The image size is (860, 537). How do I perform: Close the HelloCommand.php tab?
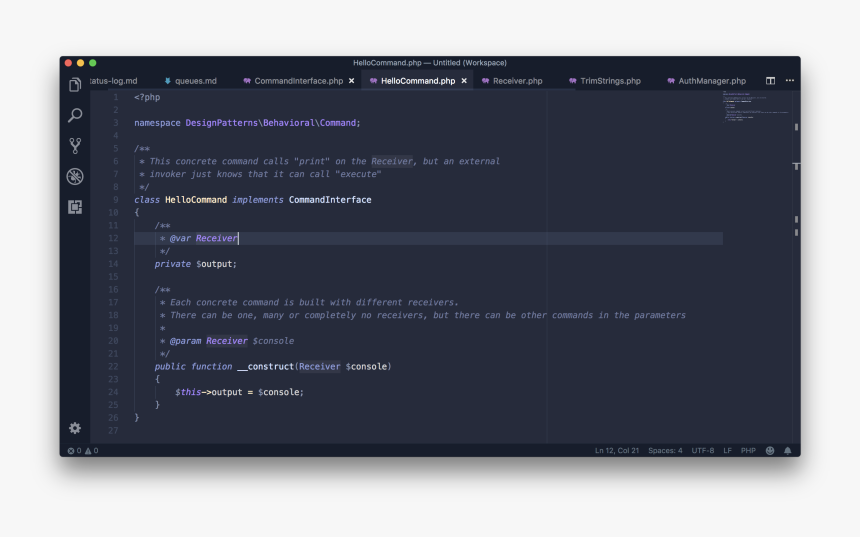point(464,81)
